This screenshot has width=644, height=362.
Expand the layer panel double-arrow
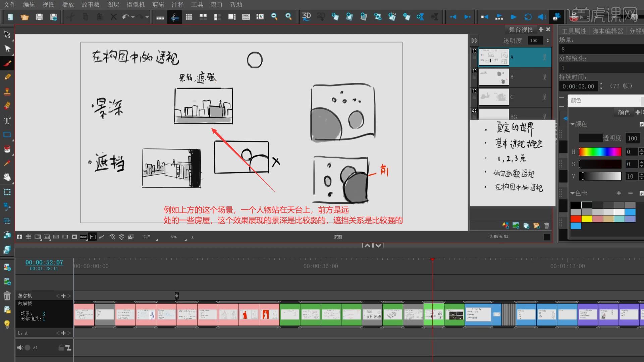coord(474,41)
